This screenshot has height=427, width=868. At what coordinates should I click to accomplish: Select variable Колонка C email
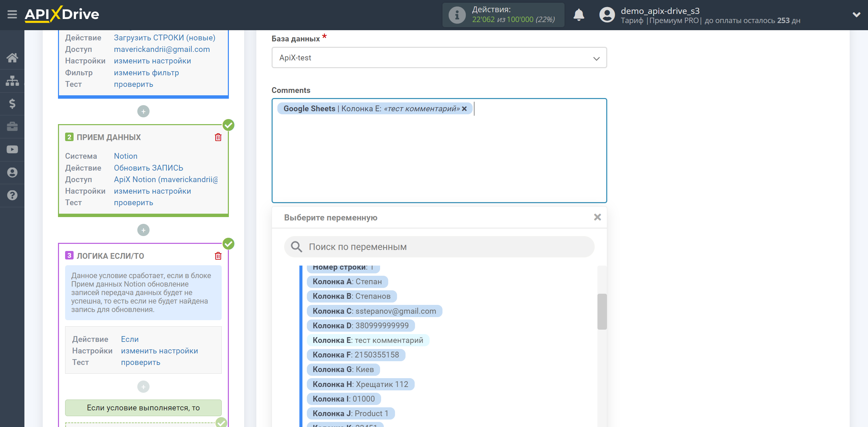pyautogui.click(x=374, y=311)
